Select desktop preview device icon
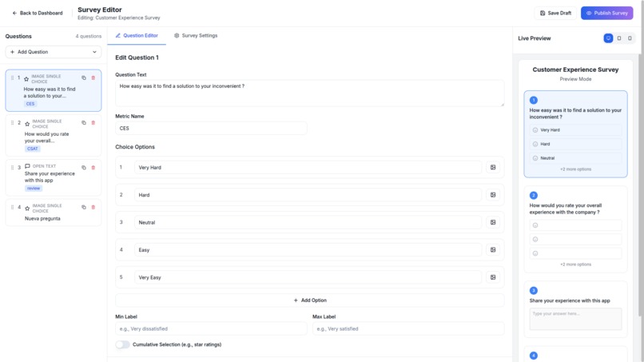 click(x=608, y=38)
